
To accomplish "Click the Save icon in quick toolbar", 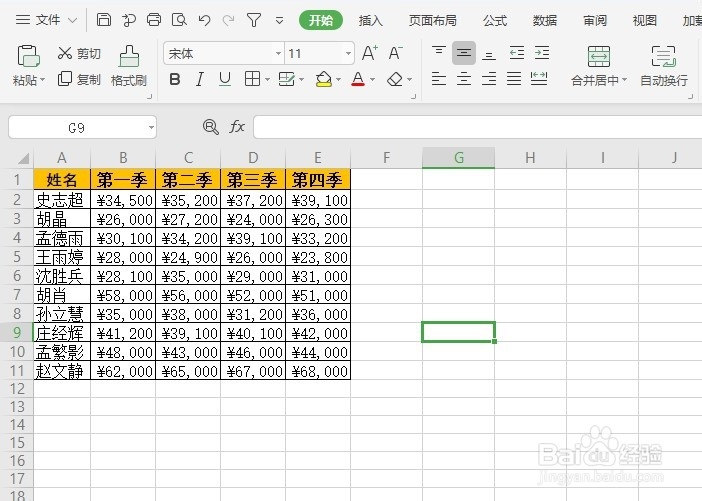I will pos(104,20).
